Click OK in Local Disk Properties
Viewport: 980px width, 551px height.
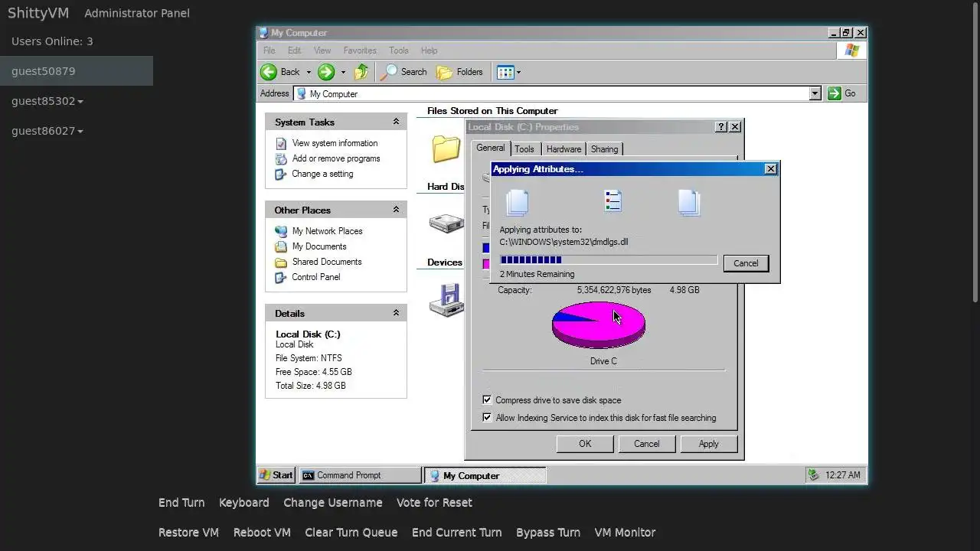point(585,444)
